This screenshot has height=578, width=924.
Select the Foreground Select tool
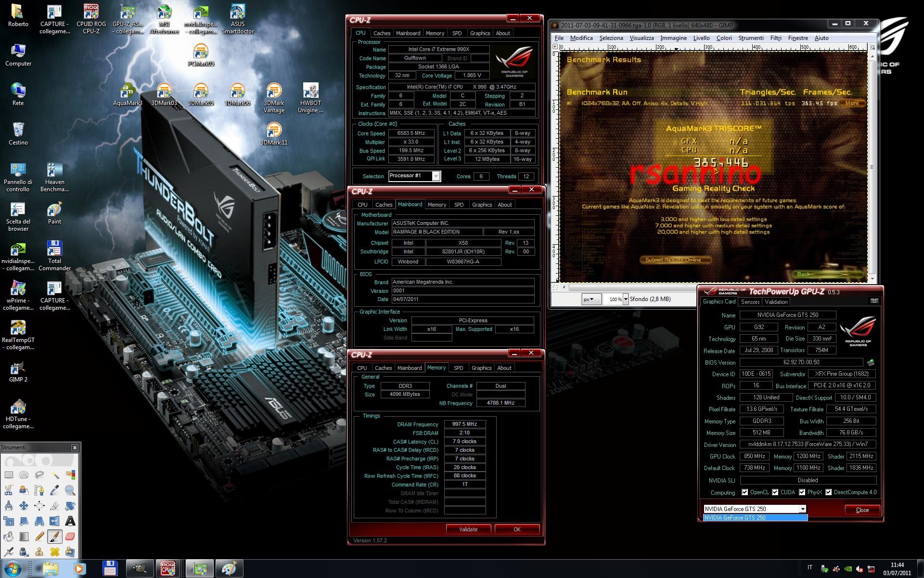pyautogui.click(x=24, y=490)
